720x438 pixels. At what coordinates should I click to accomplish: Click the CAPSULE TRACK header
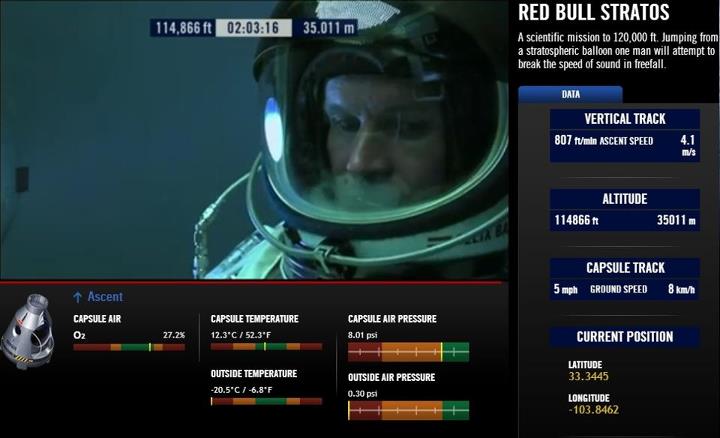click(x=624, y=268)
